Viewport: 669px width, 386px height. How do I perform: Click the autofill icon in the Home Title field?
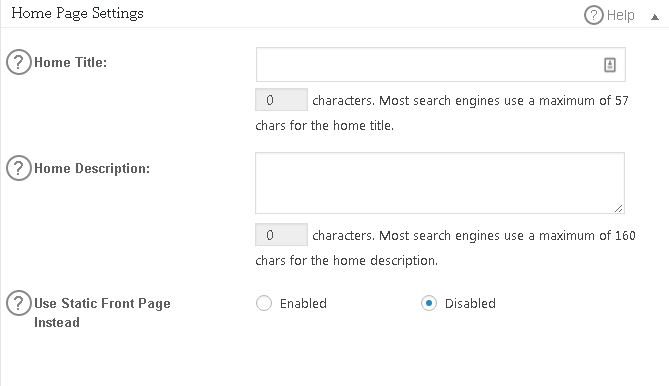point(610,65)
